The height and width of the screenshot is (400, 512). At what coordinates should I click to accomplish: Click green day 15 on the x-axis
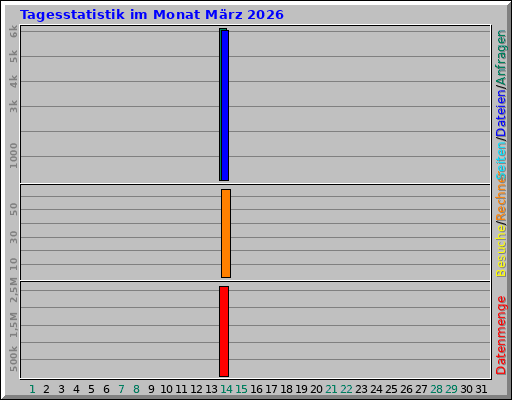241,389
